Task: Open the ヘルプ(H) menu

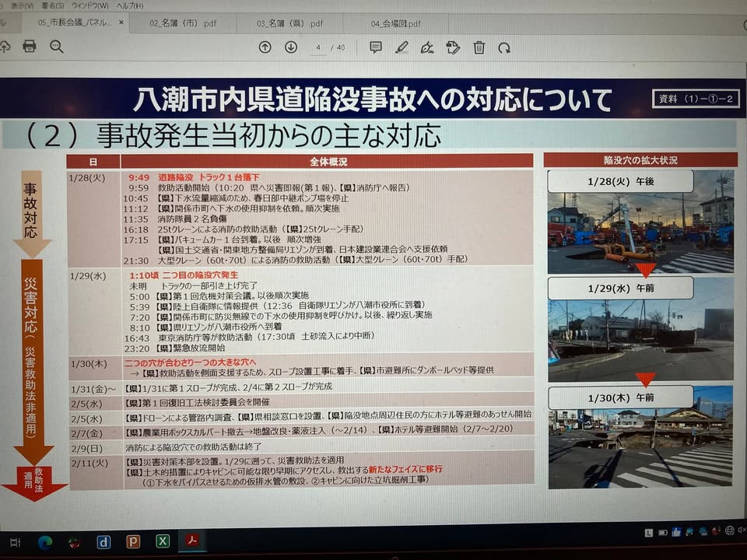Action: click(130, 5)
